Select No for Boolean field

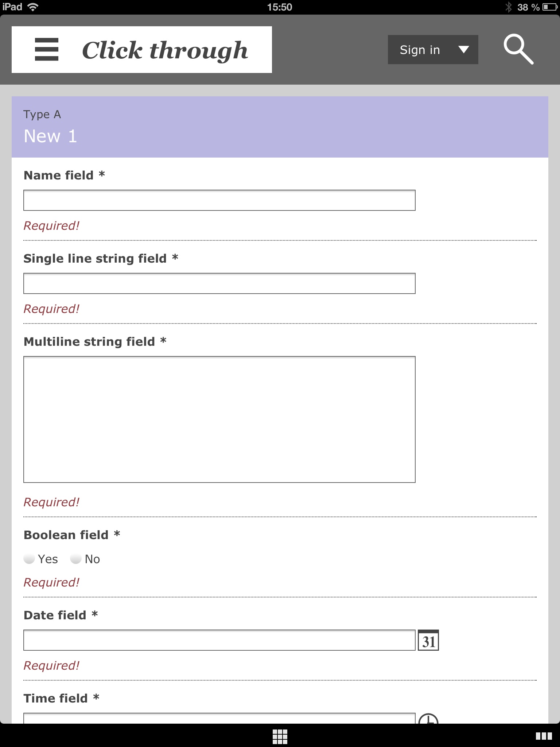76,559
